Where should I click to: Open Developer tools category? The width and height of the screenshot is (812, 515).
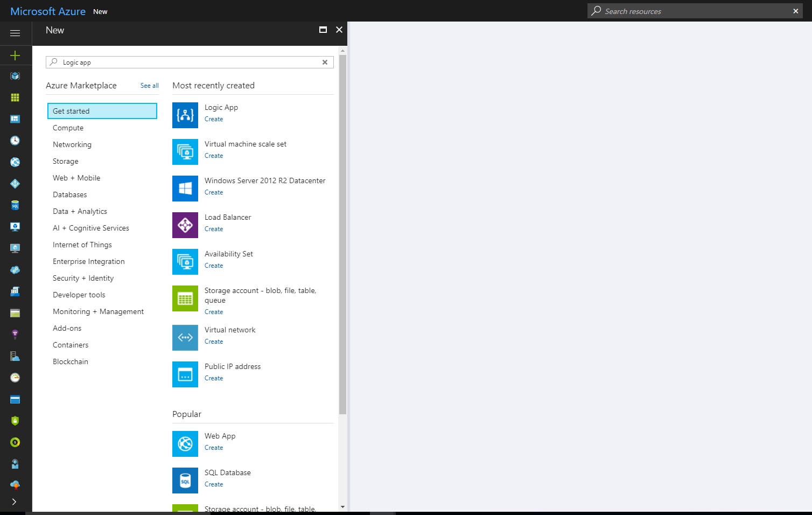click(79, 295)
